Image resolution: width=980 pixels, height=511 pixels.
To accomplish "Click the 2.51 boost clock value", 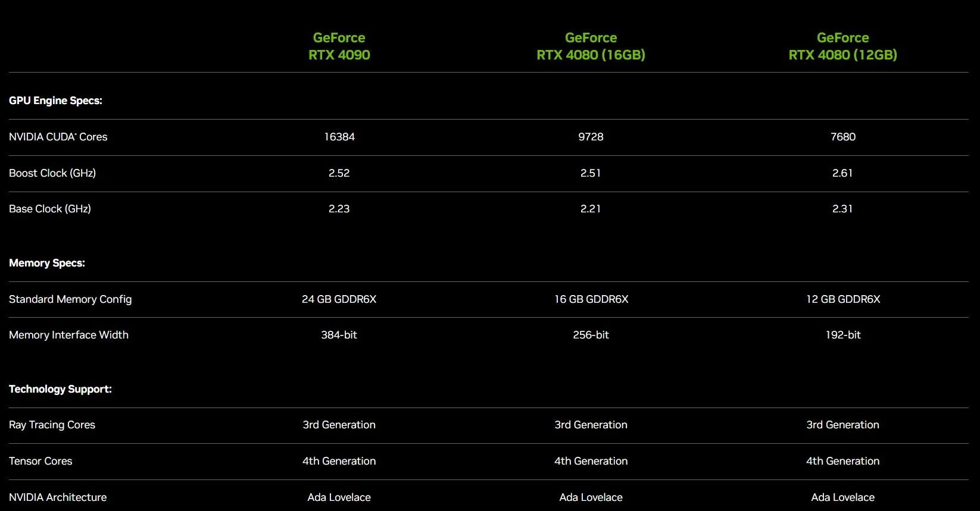I will (x=591, y=173).
